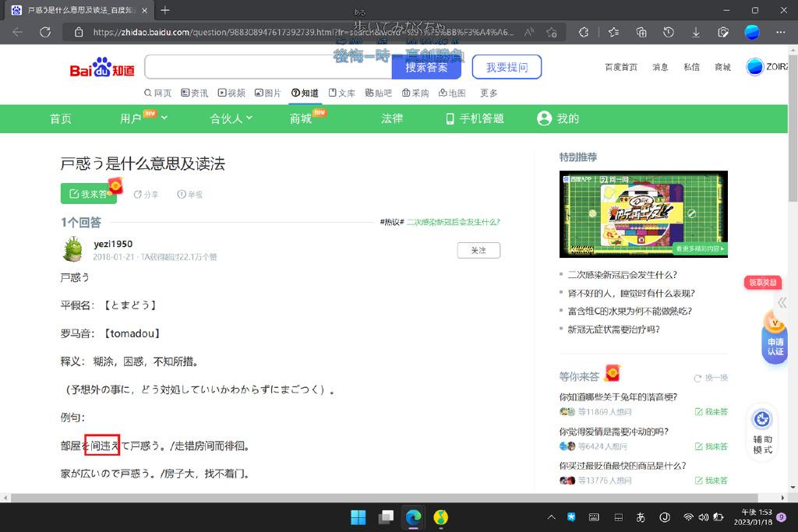
Task: Open browser history icon
Action: [668, 32]
